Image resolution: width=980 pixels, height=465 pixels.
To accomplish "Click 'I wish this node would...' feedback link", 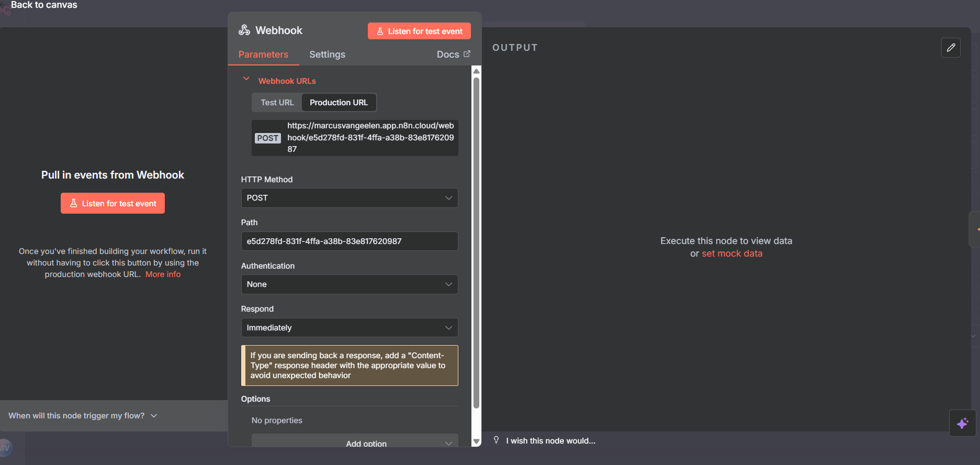I will 550,441.
